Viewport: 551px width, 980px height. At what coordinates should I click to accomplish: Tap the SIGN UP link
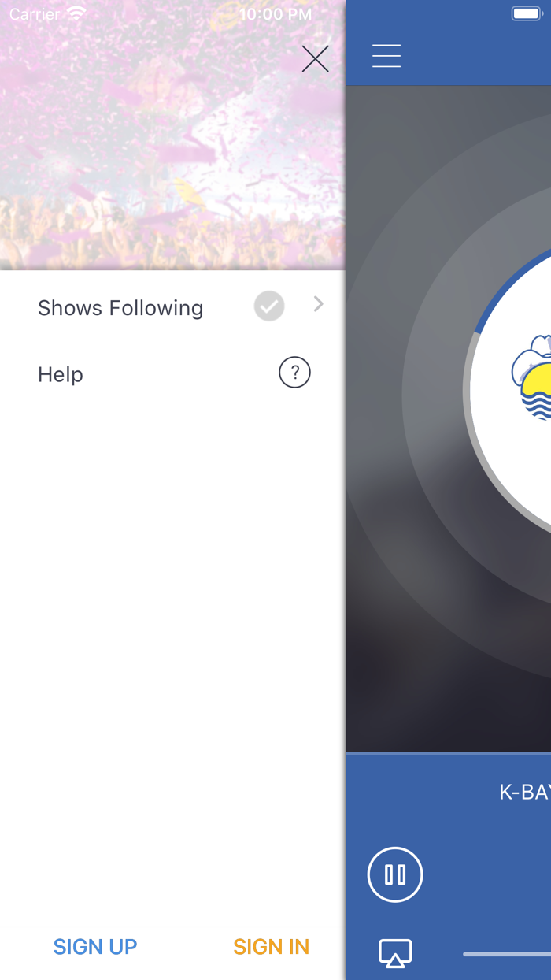95,946
